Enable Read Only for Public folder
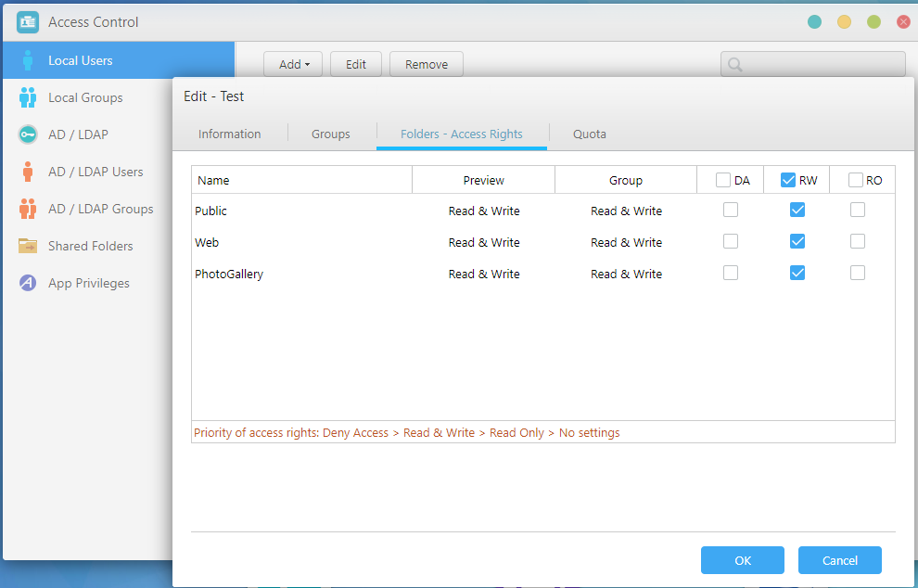This screenshot has width=918, height=588. (858, 210)
